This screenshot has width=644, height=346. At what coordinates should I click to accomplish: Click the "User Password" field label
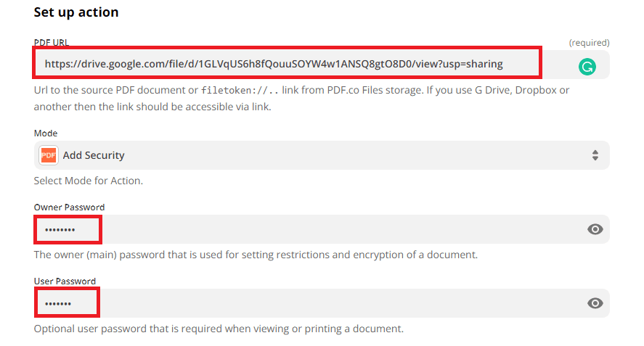(x=65, y=281)
